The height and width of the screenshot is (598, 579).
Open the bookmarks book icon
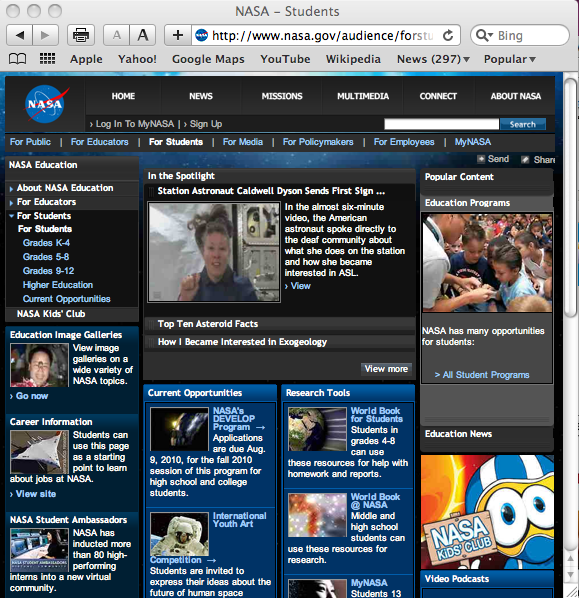pos(18,59)
